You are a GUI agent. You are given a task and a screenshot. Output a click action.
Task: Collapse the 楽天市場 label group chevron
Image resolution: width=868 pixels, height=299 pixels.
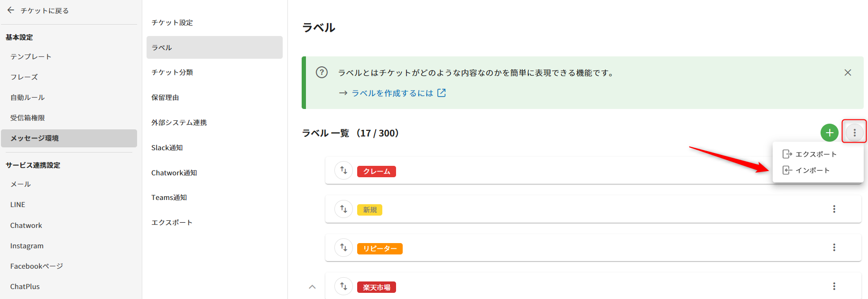point(312,287)
